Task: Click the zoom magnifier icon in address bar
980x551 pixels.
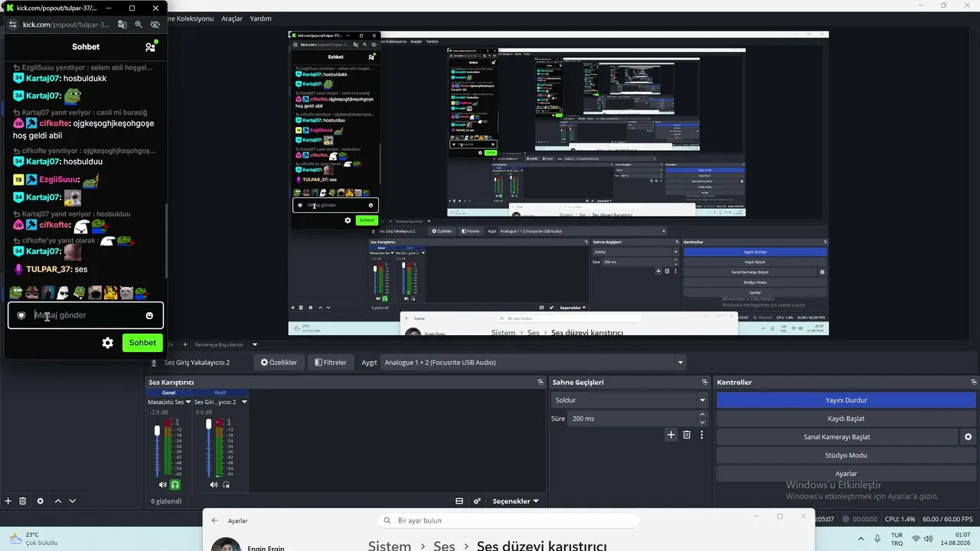Action: [x=139, y=24]
